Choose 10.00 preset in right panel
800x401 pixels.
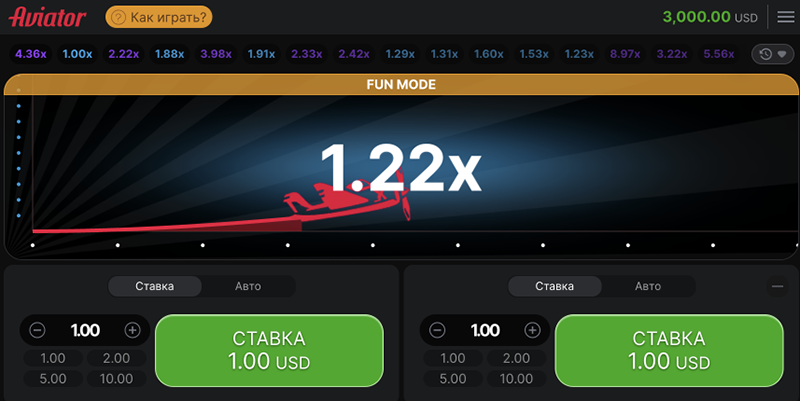coord(516,379)
